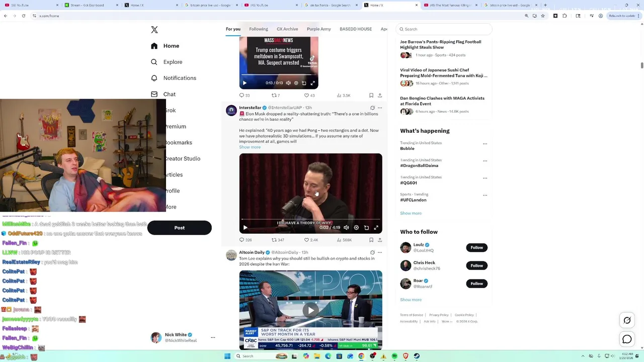
Task: Open Grok actions on Altcoin Daily post
Action: pos(372,252)
